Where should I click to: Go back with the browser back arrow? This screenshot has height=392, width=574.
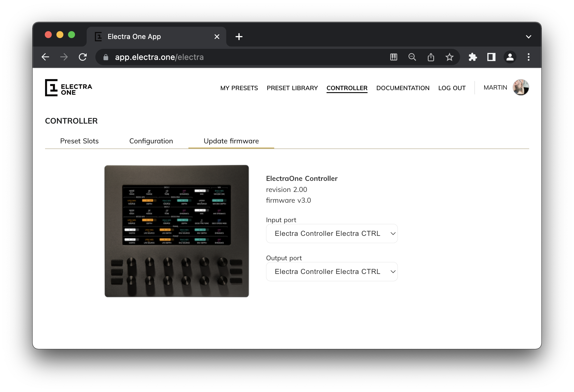pos(46,57)
